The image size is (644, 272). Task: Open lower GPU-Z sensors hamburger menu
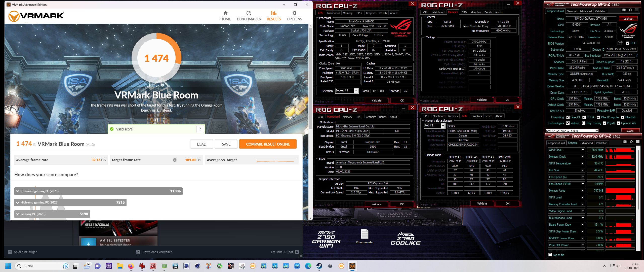coord(638,142)
